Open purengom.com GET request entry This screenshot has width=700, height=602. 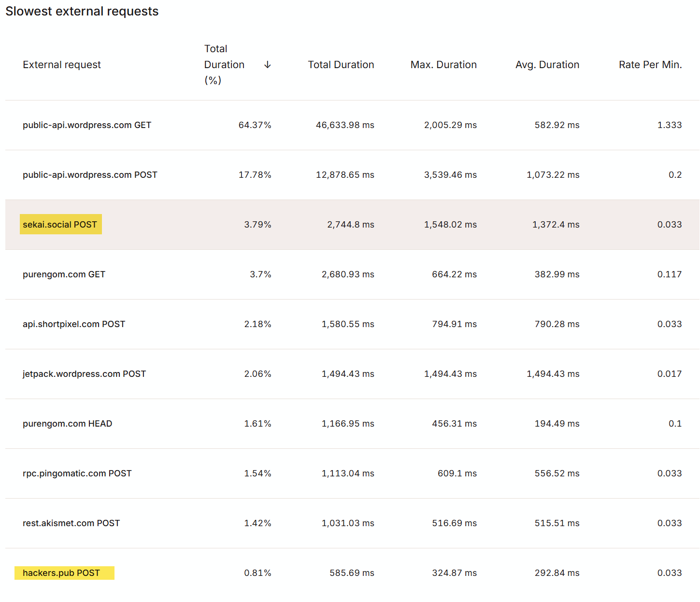[64, 274]
